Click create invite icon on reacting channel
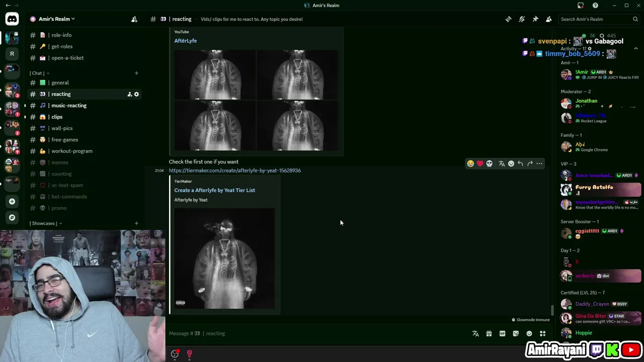Image resolution: width=644 pixels, height=362 pixels. pyautogui.click(x=129, y=94)
